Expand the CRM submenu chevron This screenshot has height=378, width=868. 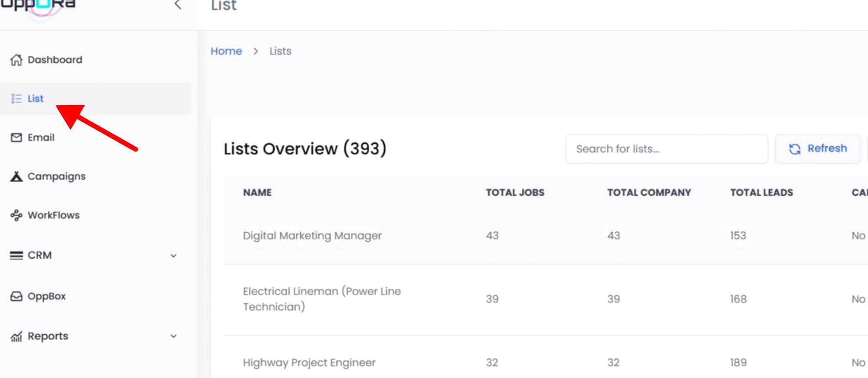(x=173, y=256)
